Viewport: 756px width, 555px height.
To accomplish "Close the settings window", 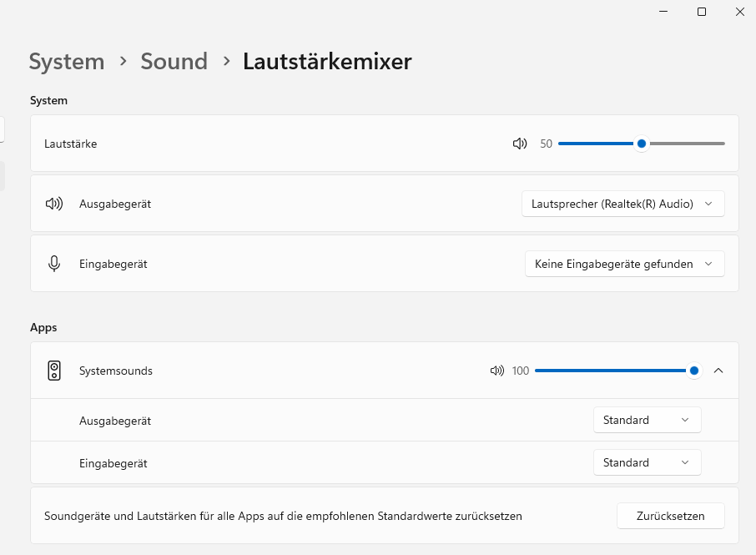I will [x=740, y=12].
